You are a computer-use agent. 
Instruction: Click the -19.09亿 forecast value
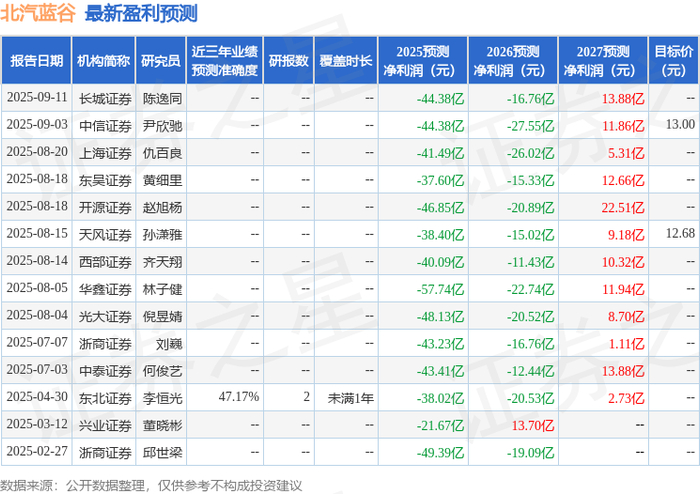point(530,452)
